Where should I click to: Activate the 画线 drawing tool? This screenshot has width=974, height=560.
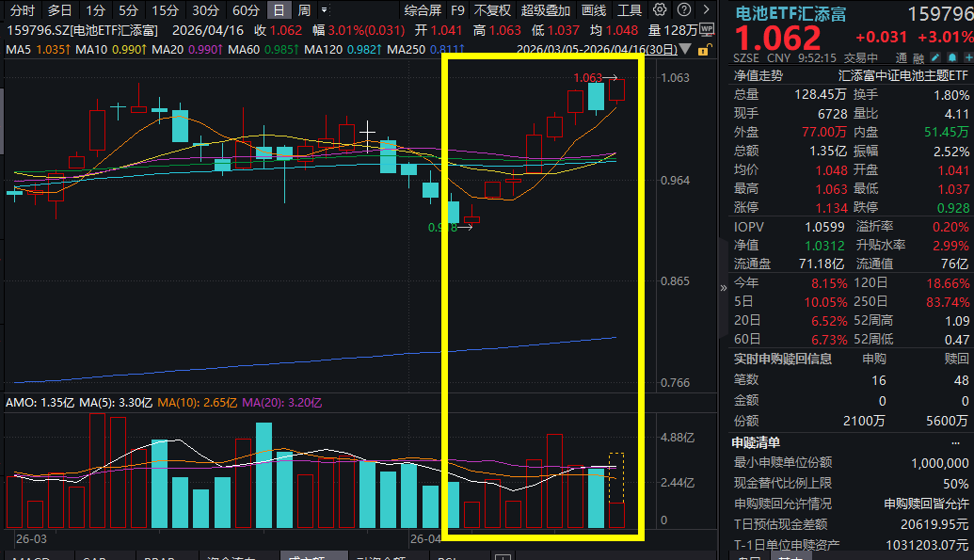click(x=592, y=11)
